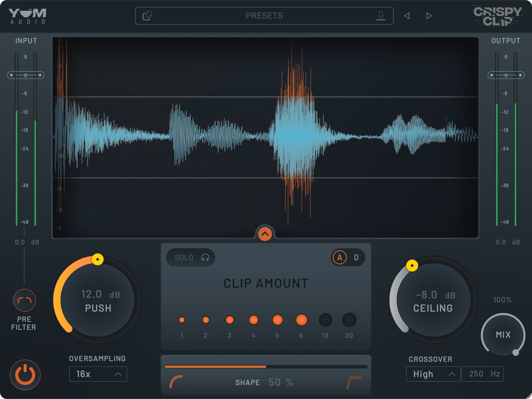Open the Presets browser

pos(264,16)
